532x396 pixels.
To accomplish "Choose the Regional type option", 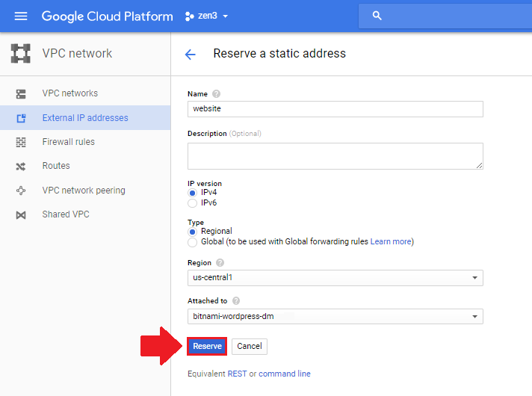I will tap(192, 232).
